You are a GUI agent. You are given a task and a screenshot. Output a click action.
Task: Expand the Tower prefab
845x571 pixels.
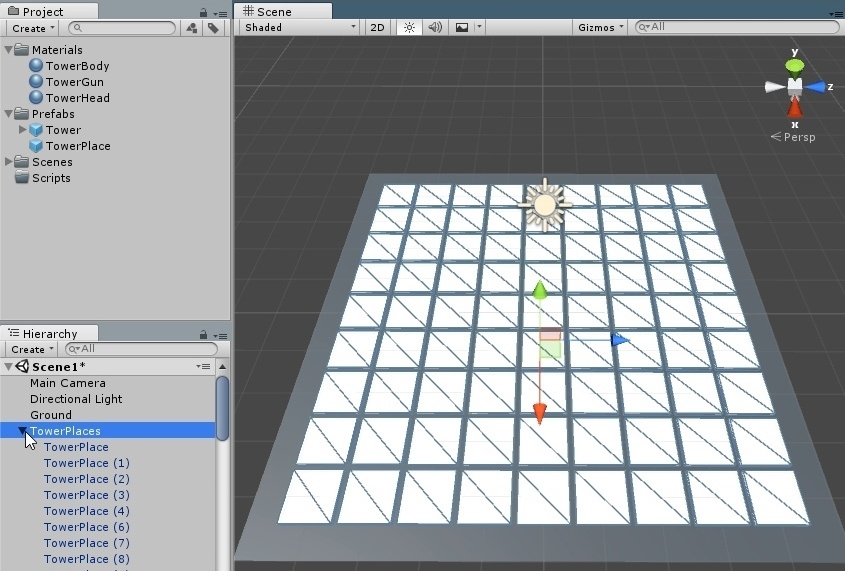tap(23, 129)
